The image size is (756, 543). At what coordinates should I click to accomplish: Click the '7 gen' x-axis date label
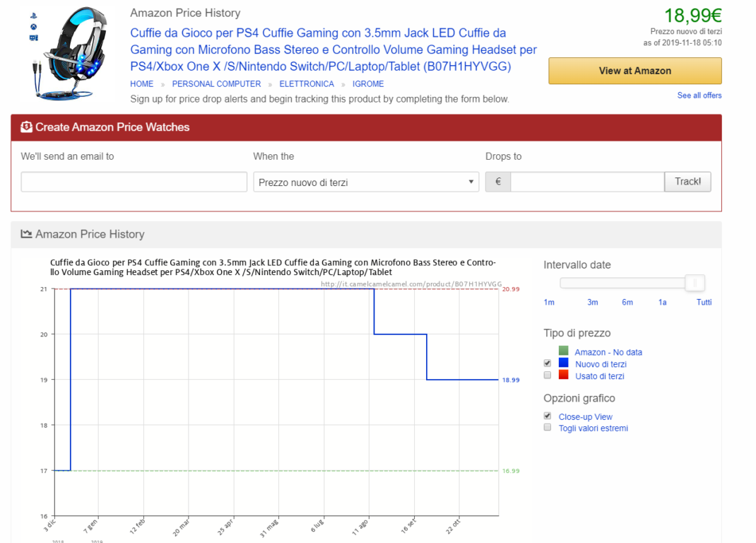(x=90, y=526)
